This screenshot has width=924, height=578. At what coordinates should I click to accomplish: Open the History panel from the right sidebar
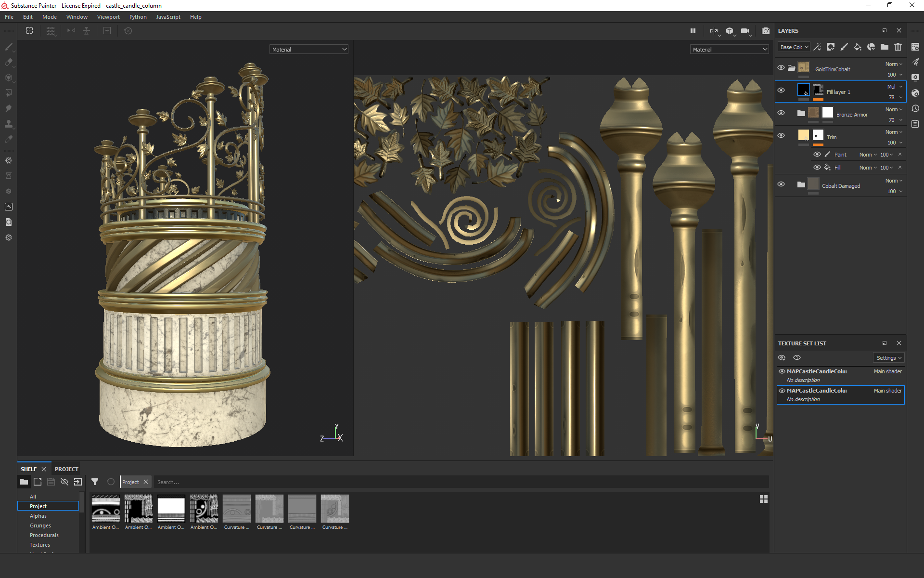pos(915,109)
